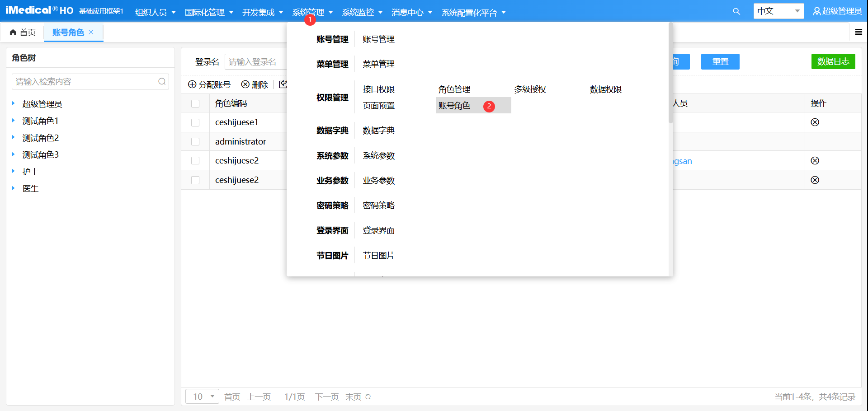This screenshot has width=868, height=411.
Task: Select 角色管理 in the 权限管理 menu
Action: coord(454,89)
